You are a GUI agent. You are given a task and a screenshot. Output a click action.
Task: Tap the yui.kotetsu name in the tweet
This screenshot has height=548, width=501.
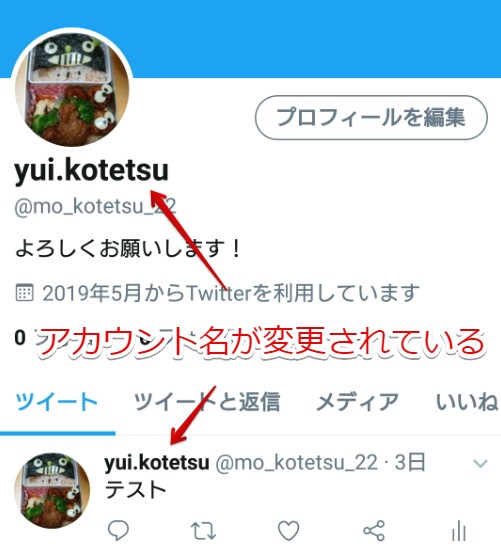coord(157,462)
